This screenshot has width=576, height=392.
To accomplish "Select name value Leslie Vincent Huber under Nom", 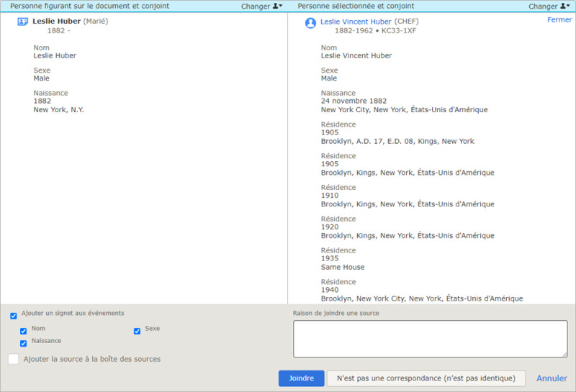I will point(356,56).
